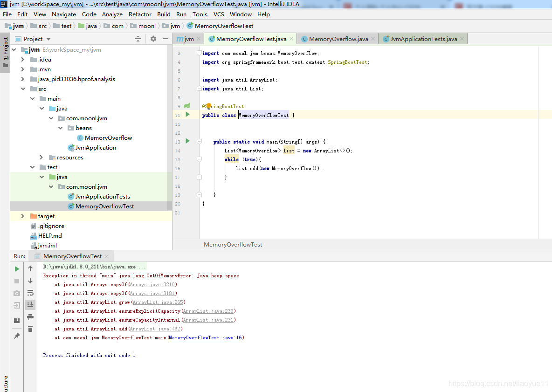Click run gutter arrow beside main method
Screen dimensions: 552x392
(187, 141)
